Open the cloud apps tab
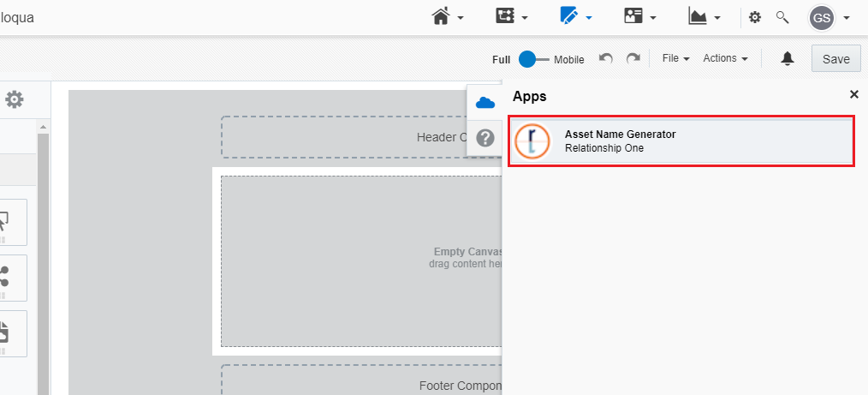The width and height of the screenshot is (868, 395). coord(485,103)
